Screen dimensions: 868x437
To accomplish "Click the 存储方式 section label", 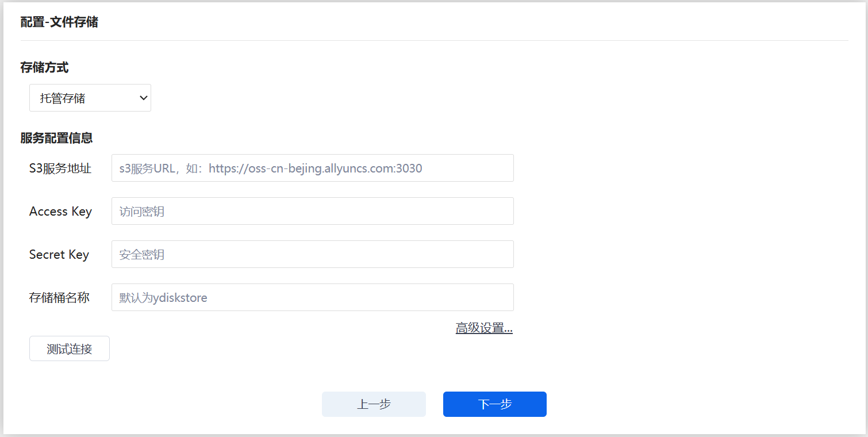I will coord(44,68).
